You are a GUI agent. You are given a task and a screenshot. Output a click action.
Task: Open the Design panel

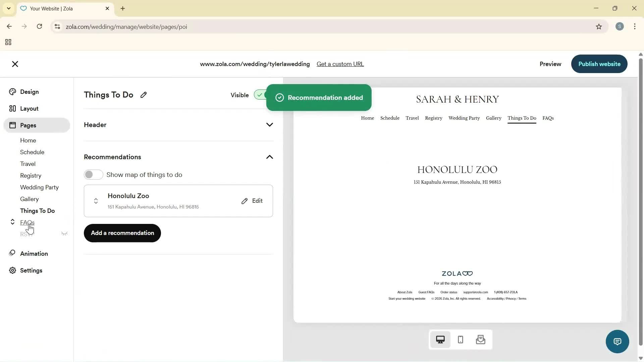point(29,92)
